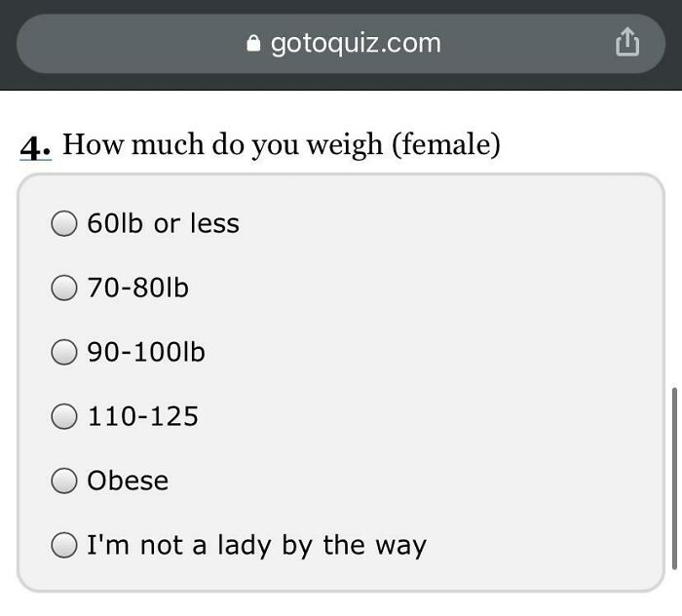
Task: Click the "110-125" label text
Action: 142,417
